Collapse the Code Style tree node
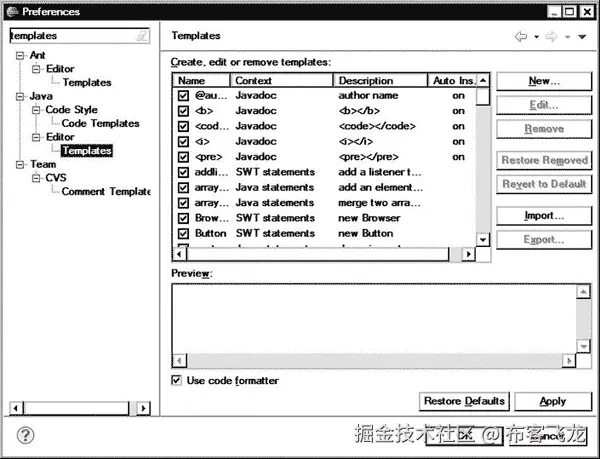Image resolution: width=600 pixels, height=459 pixels. click(36, 110)
